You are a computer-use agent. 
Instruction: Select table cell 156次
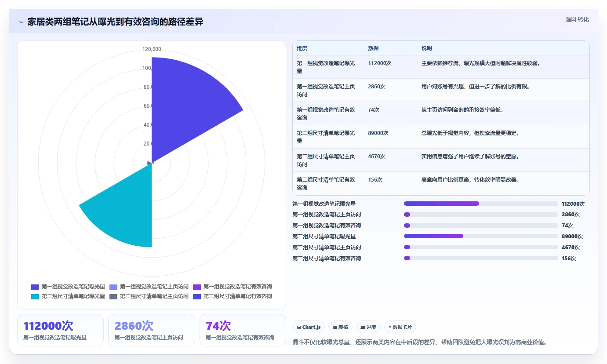(375, 180)
